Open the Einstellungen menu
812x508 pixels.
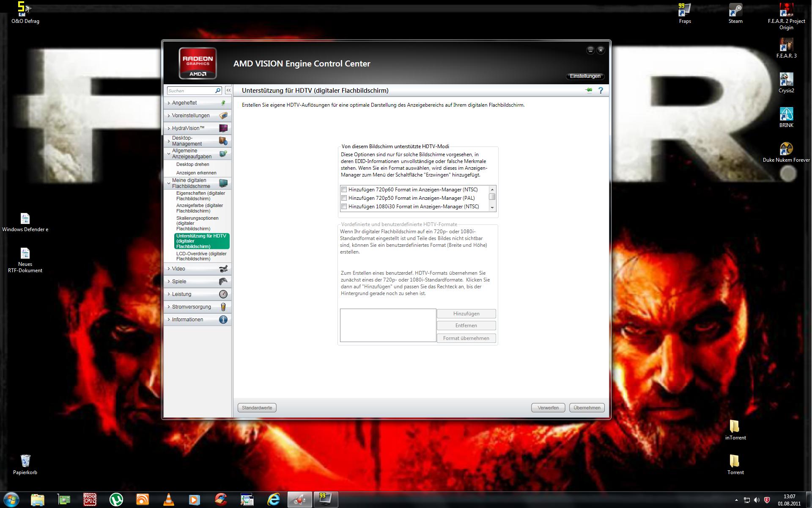click(585, 76)
